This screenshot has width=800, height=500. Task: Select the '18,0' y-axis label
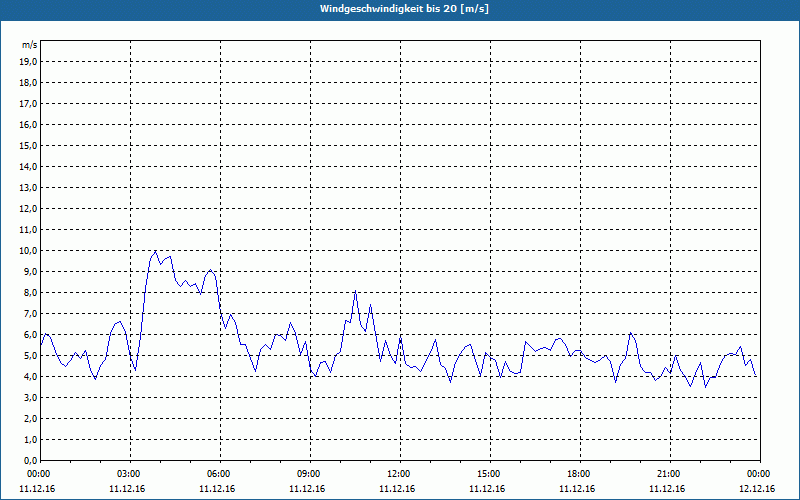(x=28, y=83)
